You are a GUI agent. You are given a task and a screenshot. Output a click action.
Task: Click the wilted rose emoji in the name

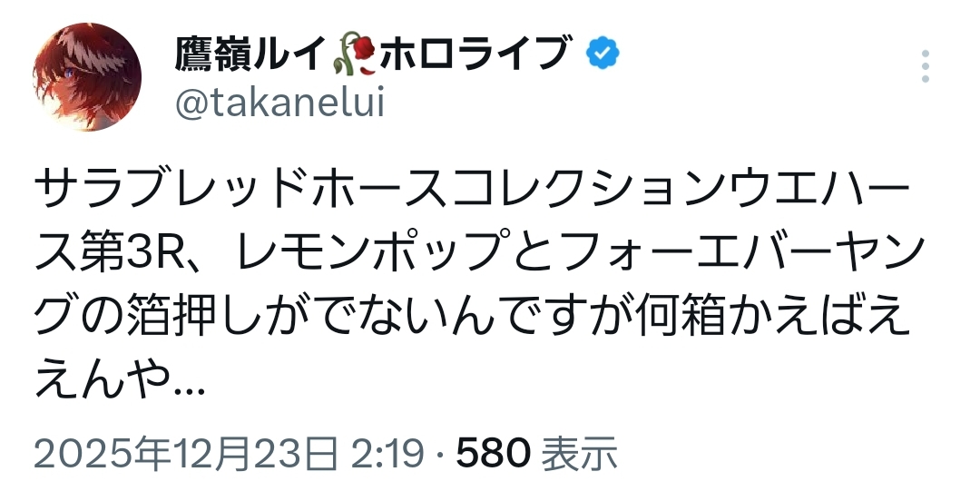tap(350, 56)
